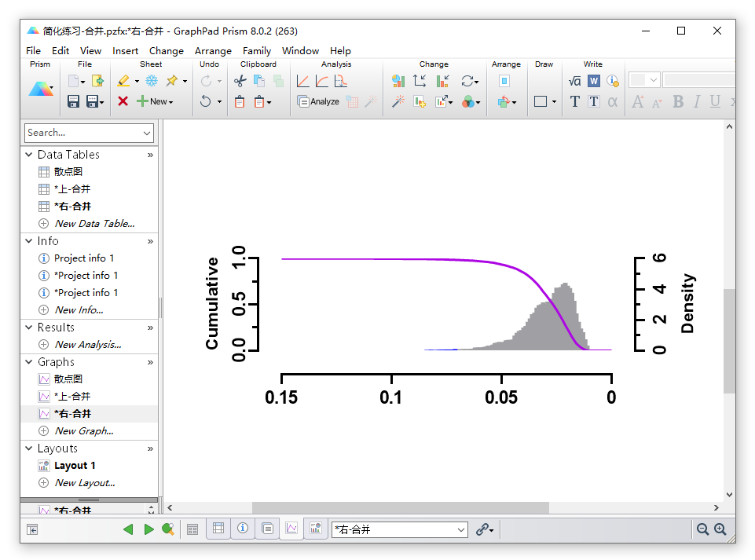
Task: Collapse the Layouts section
Action: click(x=29, y=448)
